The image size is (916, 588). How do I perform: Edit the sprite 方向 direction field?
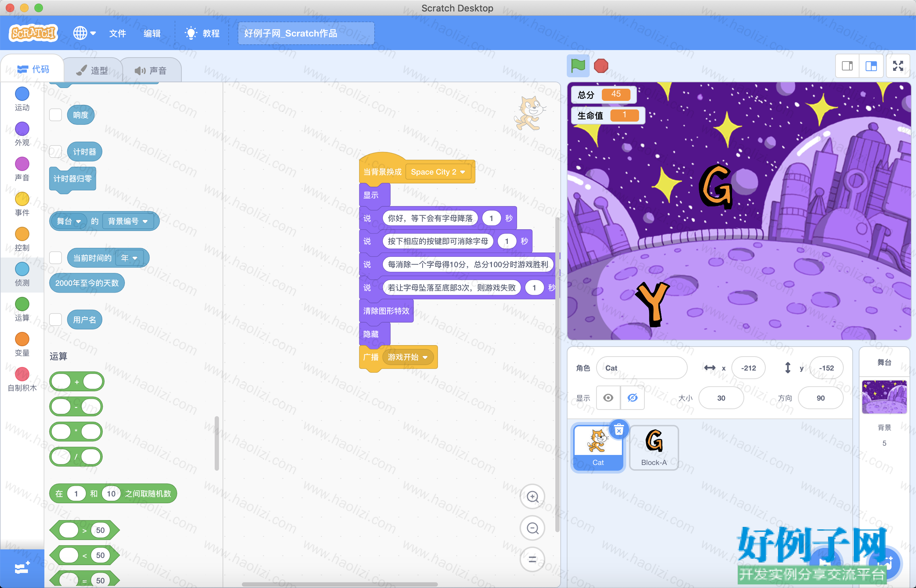[820, 398]
